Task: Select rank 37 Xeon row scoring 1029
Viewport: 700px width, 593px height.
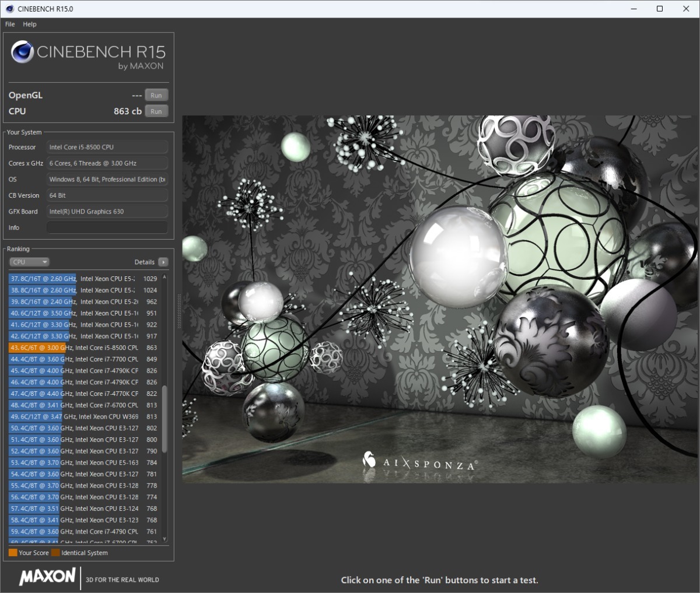Action: pos(84,279)
